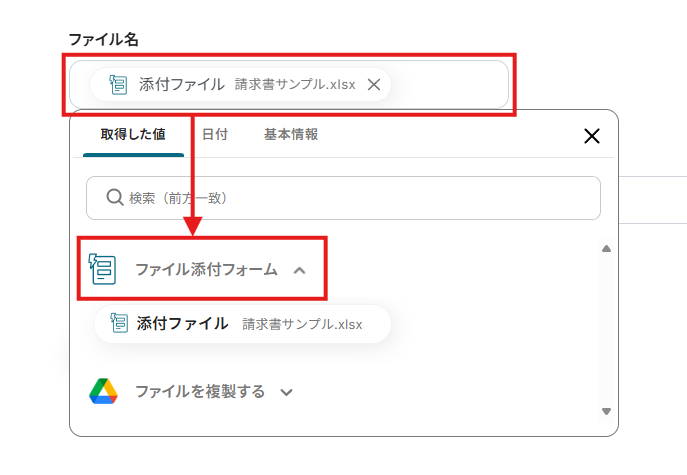Click the ファイル添付フォーム form icon
This screenshot has height=475, width=687.
(103, 269)
